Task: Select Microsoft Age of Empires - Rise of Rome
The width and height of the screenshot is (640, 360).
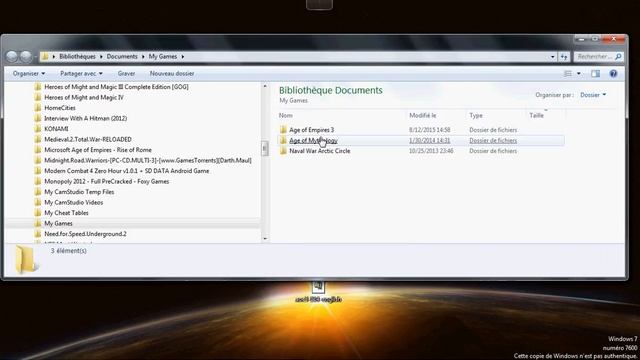Action: (x=98, y=150)
